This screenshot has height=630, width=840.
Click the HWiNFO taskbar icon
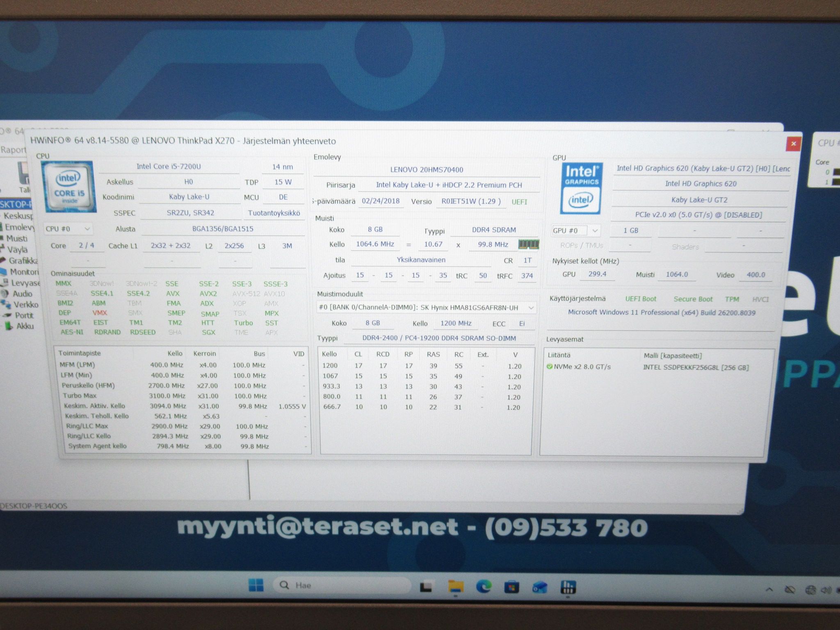tap(568, 587)
